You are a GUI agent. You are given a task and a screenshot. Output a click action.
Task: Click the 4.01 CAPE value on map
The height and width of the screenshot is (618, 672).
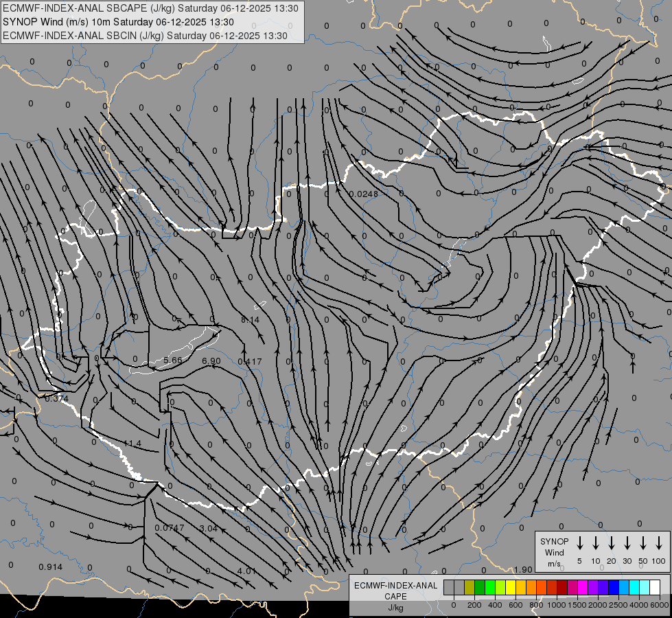246,571
